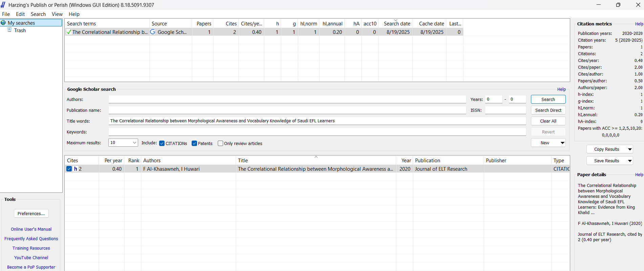Click the Save Results button
This screenshot has height=271, width=644.
click(x=606, y=161)
